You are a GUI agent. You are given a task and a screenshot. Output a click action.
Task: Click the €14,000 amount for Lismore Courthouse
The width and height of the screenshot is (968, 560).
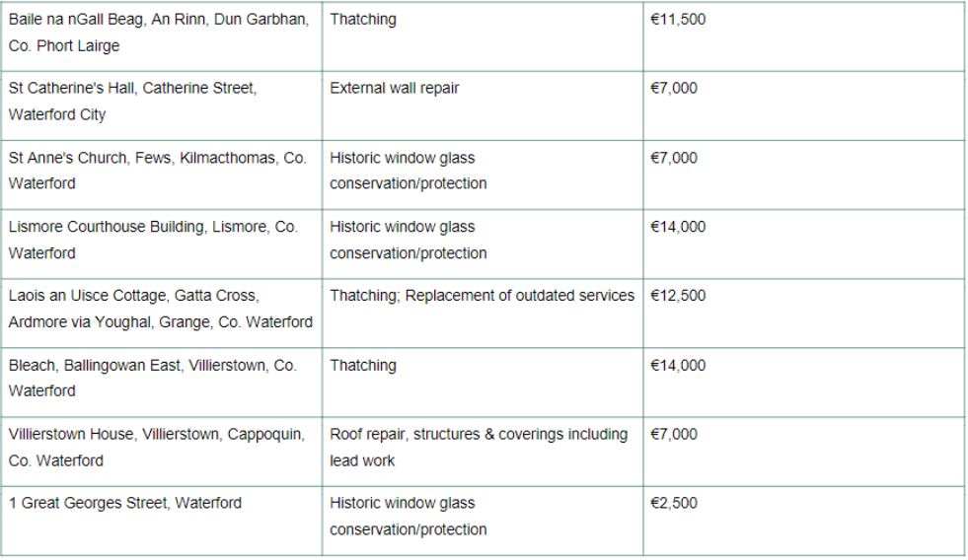(x=679, y=227)
